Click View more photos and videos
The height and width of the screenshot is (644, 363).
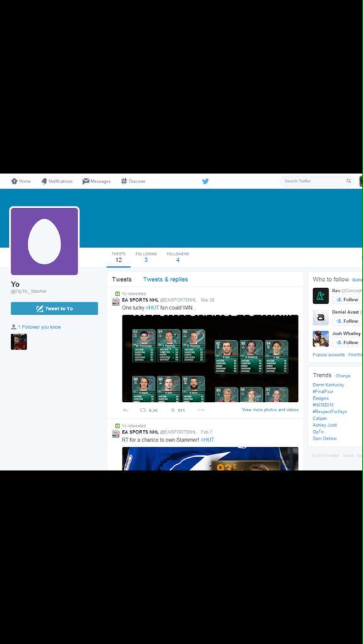point(270,410)
